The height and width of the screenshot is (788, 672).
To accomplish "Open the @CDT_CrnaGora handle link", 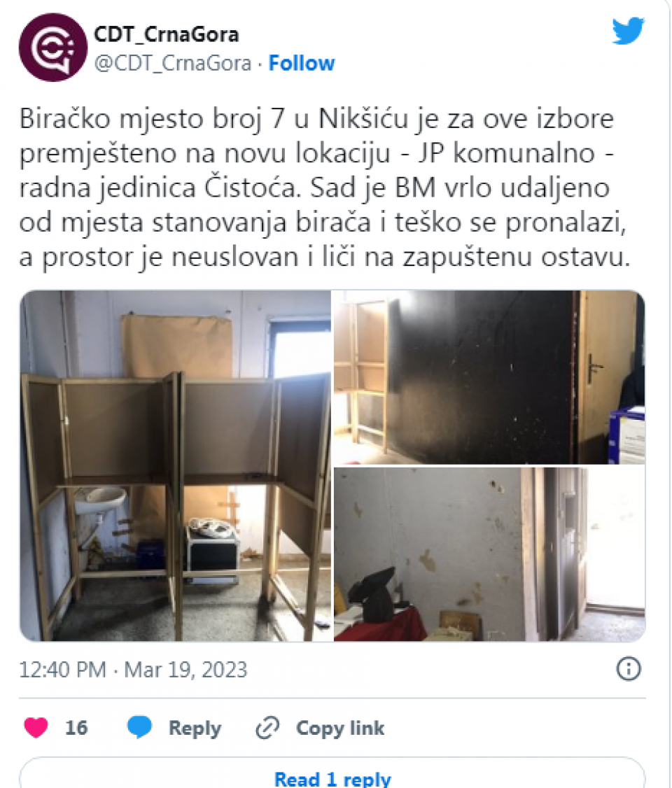I will 173,63.
